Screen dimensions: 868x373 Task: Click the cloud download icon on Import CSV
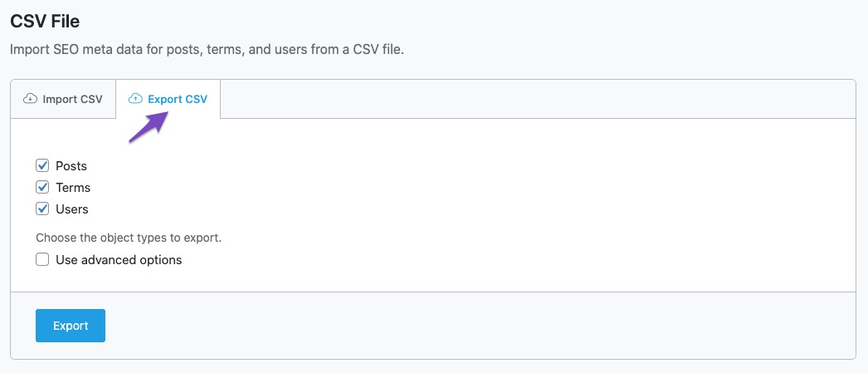click(x=30, y=99)
